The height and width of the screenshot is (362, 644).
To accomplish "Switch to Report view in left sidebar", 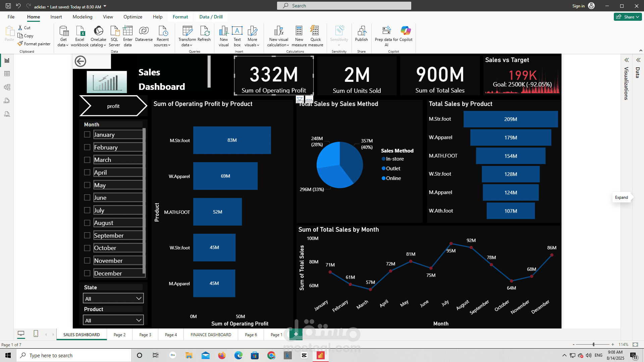I will click(x=7, y=60).
